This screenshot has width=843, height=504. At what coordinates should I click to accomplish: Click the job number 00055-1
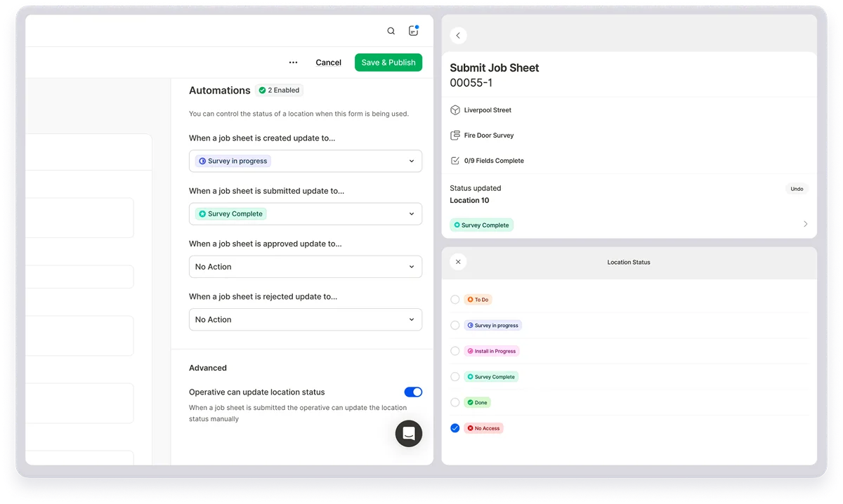471,83
